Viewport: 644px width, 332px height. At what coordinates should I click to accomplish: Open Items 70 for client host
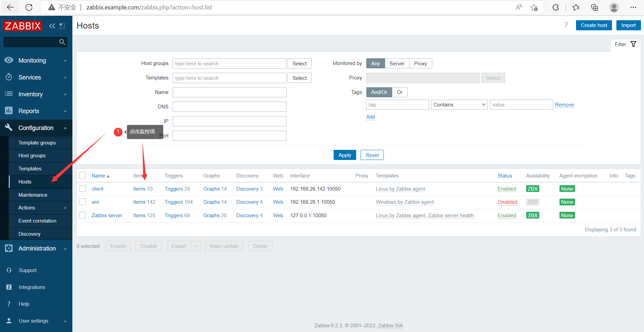point(143,189)
